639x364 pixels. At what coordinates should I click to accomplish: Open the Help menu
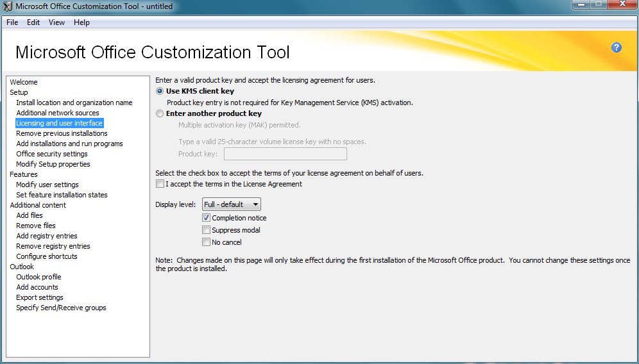point(81,22)
